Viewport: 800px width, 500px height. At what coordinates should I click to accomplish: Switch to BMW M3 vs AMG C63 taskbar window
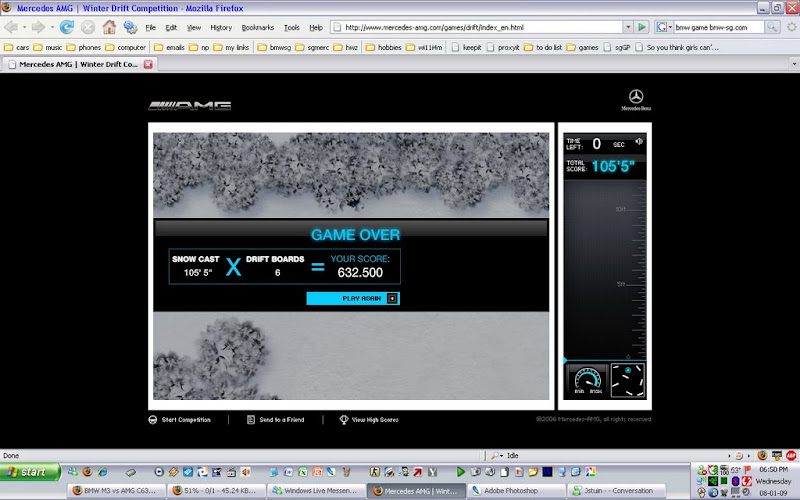click(x=117, y=491)
